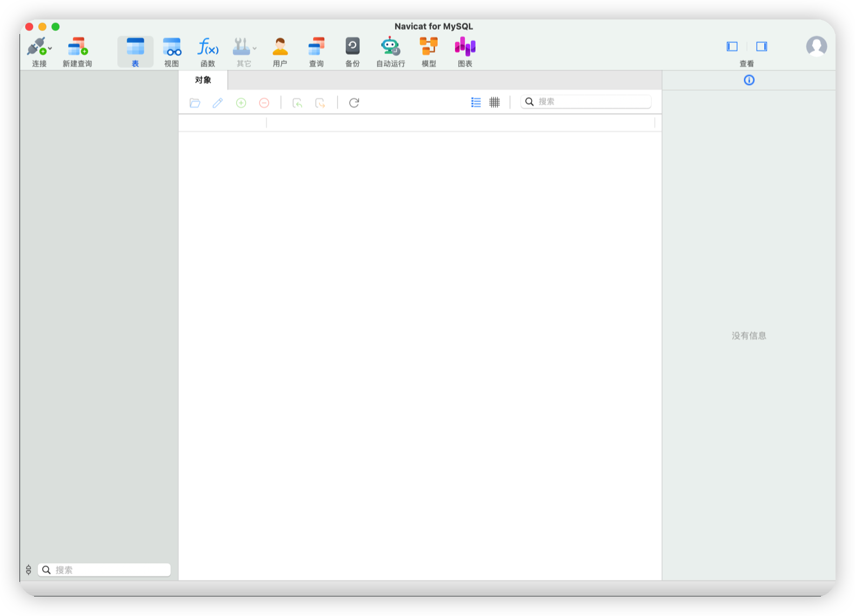Screen dimensions: 855x616
Task: Open the 自动运行 automation robot icon
Action: (x=390, y=46)
